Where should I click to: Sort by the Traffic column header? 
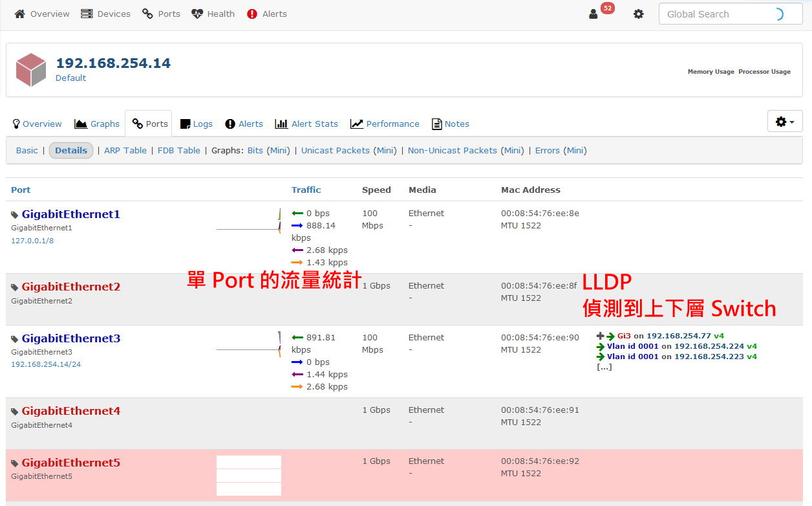tap(306, 190)
